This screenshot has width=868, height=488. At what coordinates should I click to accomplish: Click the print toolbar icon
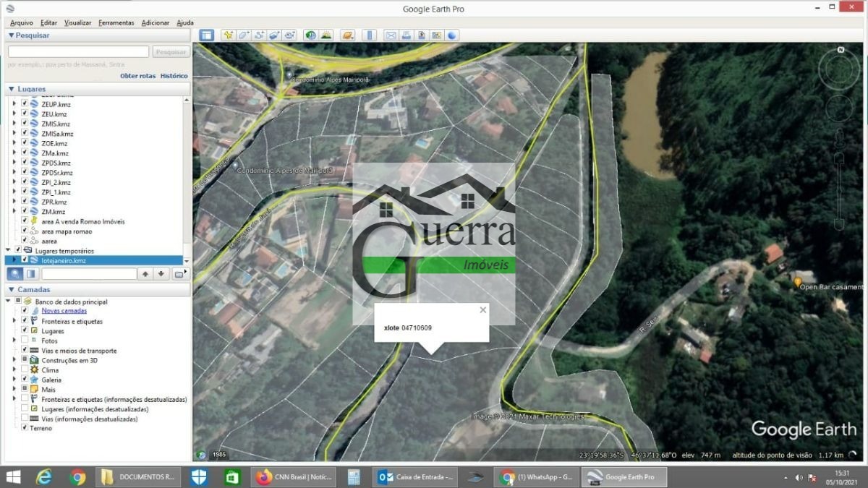point(407,35)
